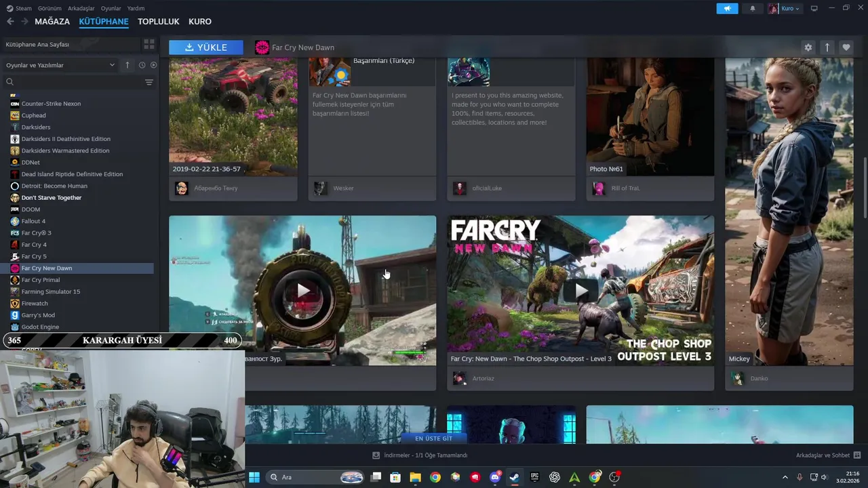Click the Windows taskbar Ara search box
Screen dimensions: 868x488
coord(315,477)
